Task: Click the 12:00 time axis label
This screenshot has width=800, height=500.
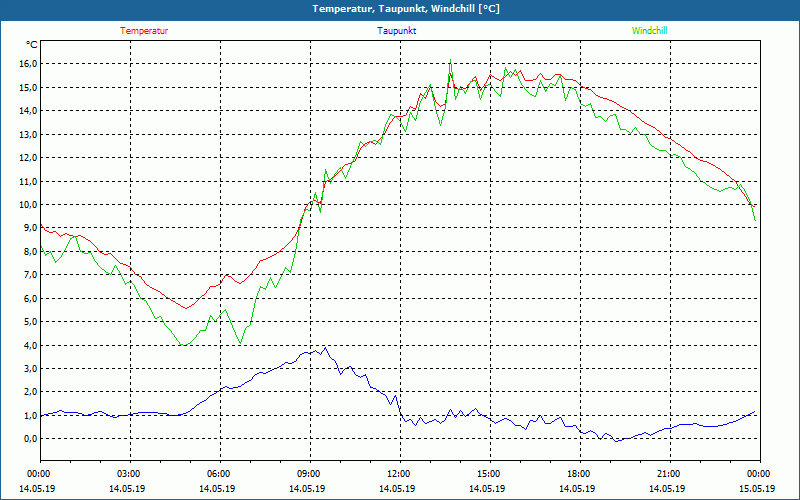Action: 398,474
